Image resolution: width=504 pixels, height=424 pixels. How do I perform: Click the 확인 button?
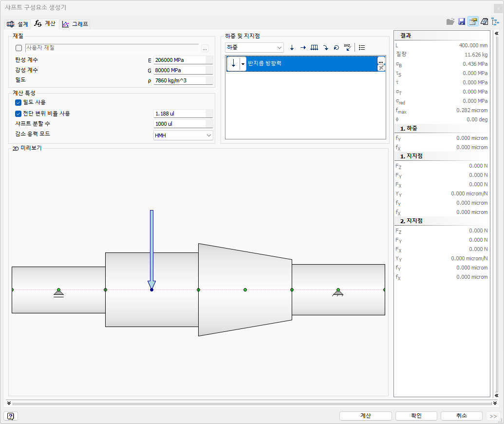coord(416,416)
